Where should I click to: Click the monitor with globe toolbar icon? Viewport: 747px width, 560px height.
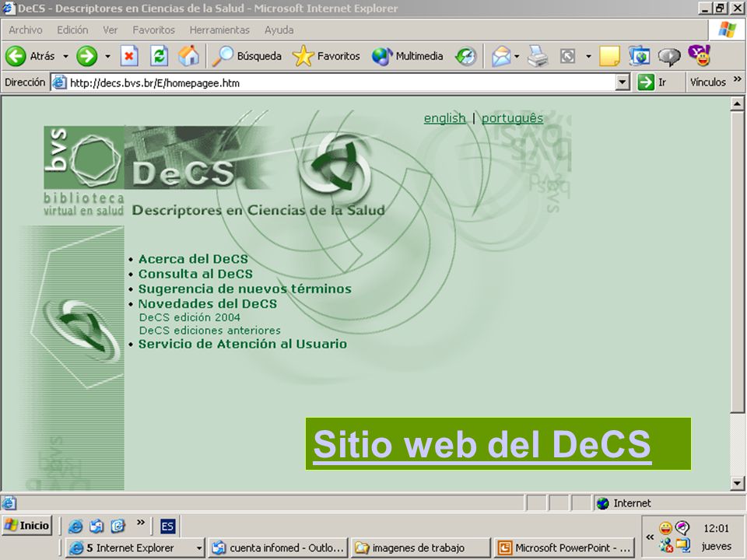(640, 56)
